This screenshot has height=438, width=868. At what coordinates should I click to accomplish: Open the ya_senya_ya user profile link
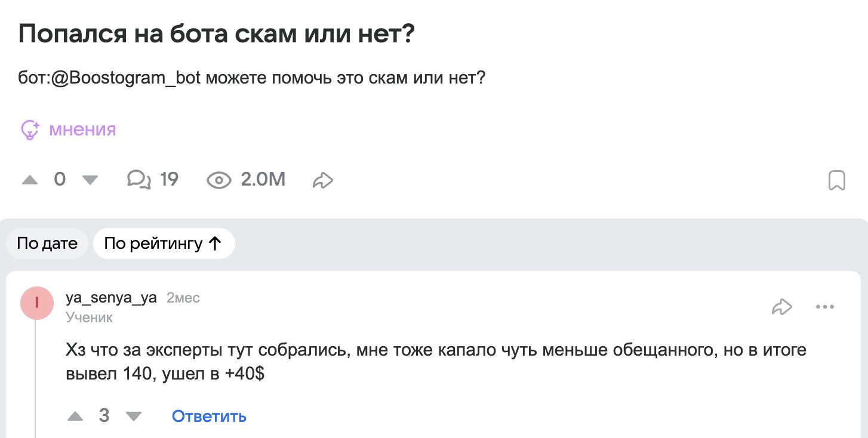tap(111, 298)
